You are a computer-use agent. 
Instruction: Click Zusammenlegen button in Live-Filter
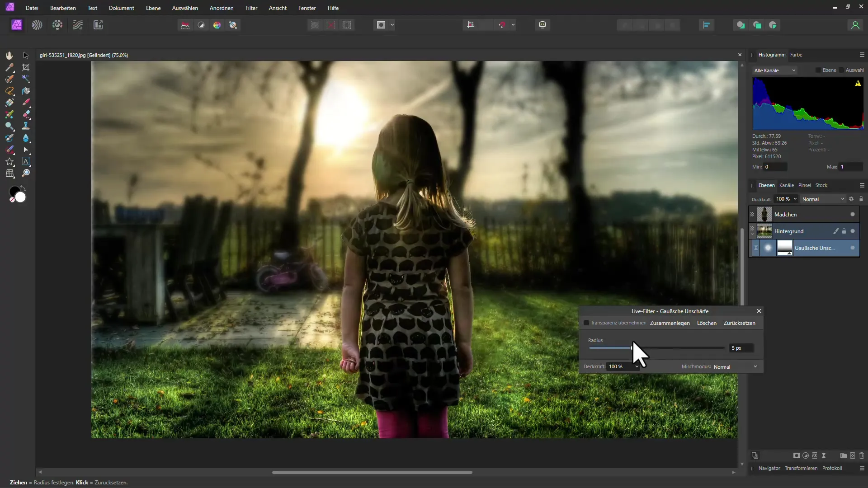click(670, 322)
